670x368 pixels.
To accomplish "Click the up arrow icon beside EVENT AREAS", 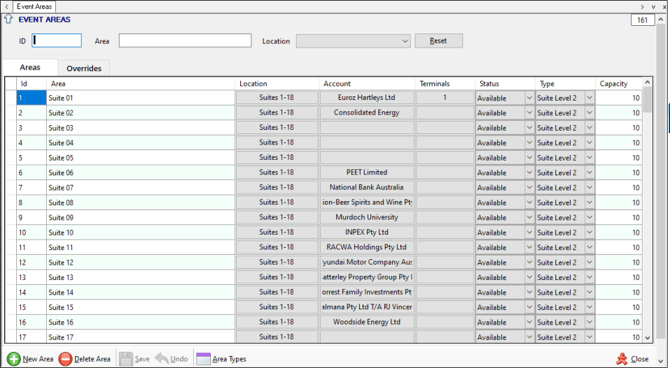I will (x=9, y=19).
